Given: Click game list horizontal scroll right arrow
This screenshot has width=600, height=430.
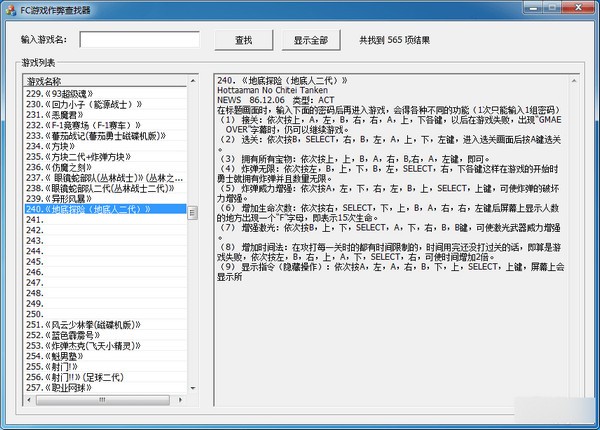Looking at the screenshot, I should 181,400.
